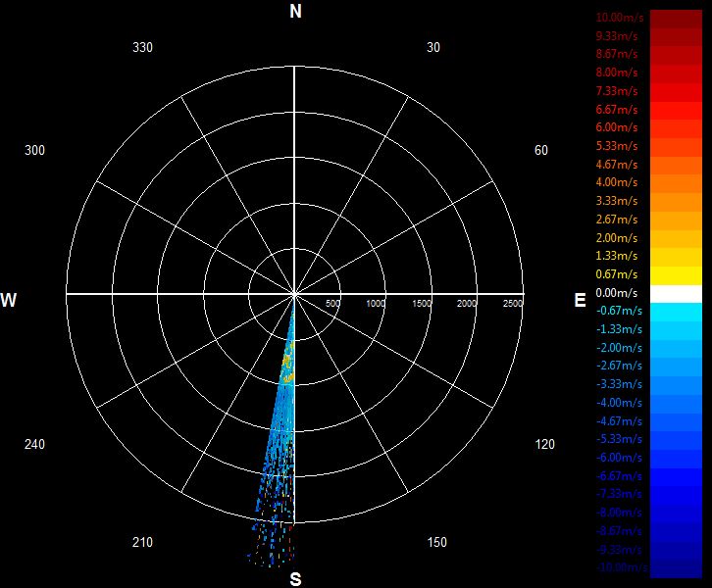Click the 500 range ring label
Viewport: 712px width, 588px height.
[332, 304]
